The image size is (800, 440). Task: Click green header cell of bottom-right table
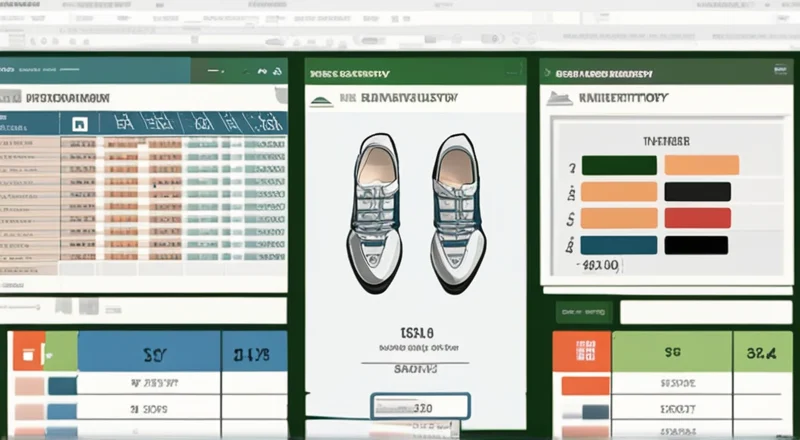670,353
